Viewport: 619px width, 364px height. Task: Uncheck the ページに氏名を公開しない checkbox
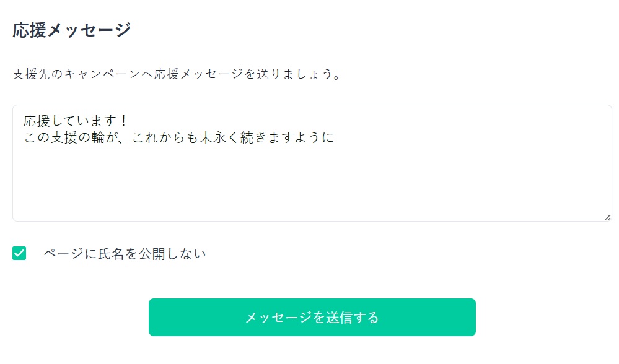point(19,253)
